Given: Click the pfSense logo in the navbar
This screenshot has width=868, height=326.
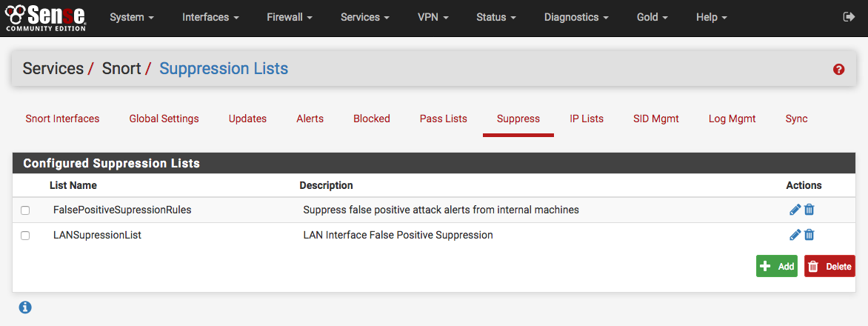Looking at the screenshot, I should [x=45, y=17].
